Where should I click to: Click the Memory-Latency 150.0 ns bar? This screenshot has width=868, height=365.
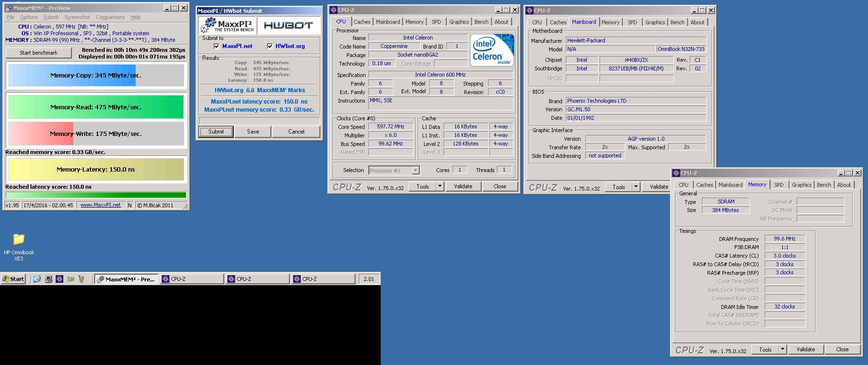[x=96, y=169]
